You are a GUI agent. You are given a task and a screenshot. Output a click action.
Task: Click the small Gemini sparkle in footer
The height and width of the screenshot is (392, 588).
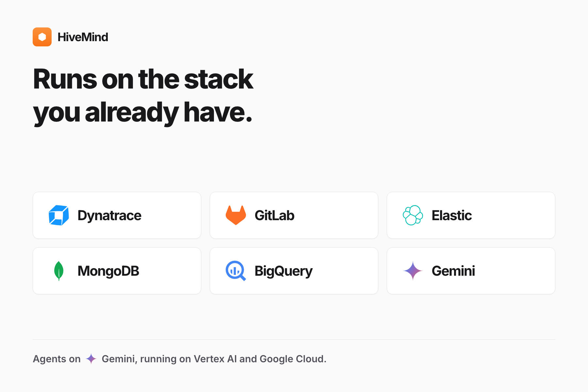tap(91, 359)
